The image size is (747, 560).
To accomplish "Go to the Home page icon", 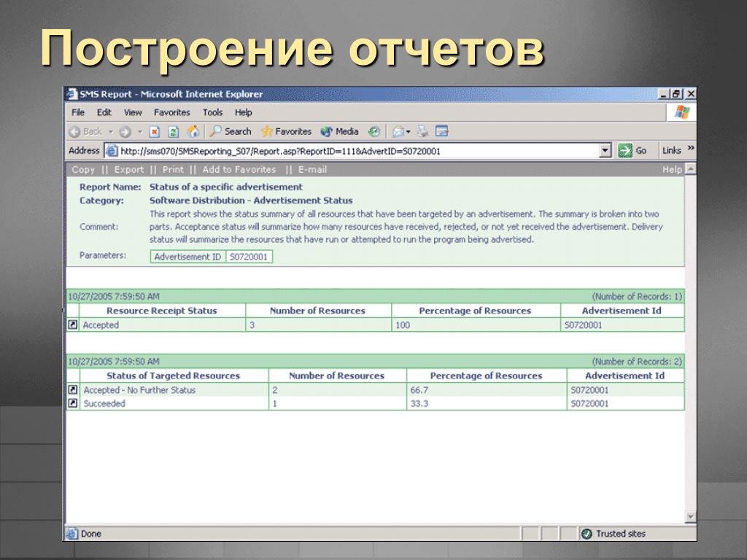I will pos(193,131).
